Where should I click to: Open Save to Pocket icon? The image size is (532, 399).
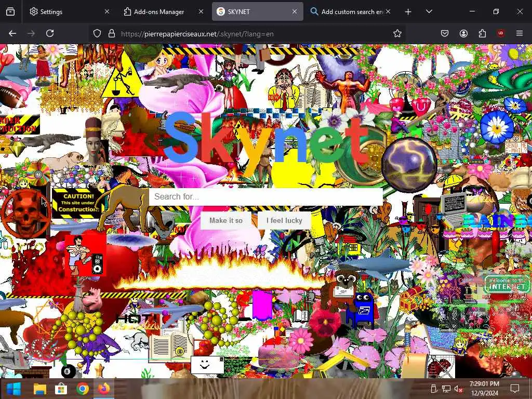pyautogui.click(x=445, y=33)
